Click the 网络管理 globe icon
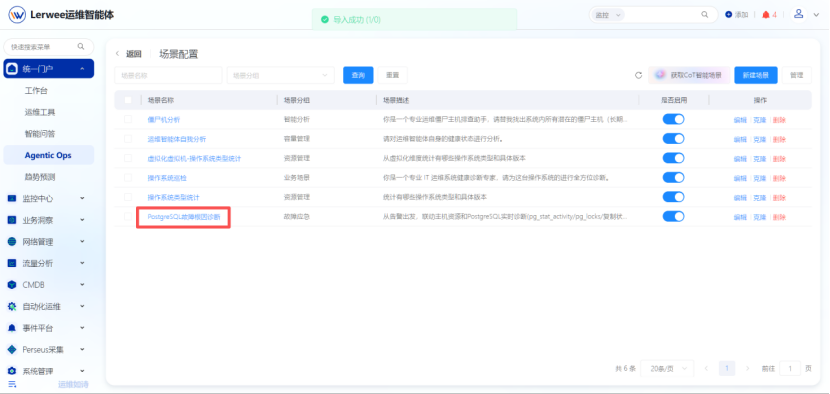Screen dimensions: 830x394 click(12, 241)
